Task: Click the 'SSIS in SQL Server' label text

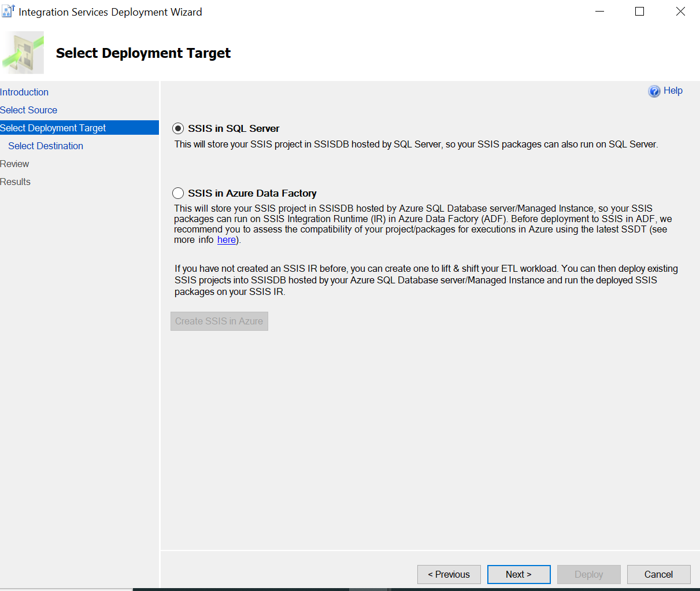Action: coord(234,128)
